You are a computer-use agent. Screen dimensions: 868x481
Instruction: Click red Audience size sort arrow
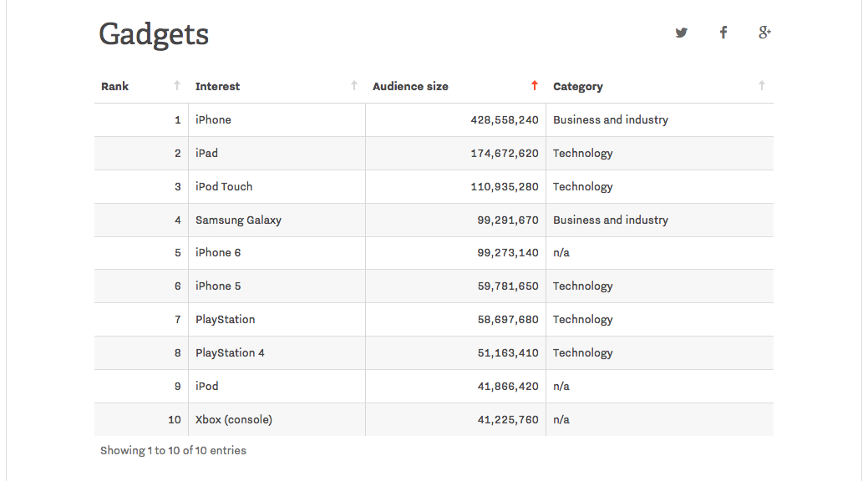[x=535, y=86]
